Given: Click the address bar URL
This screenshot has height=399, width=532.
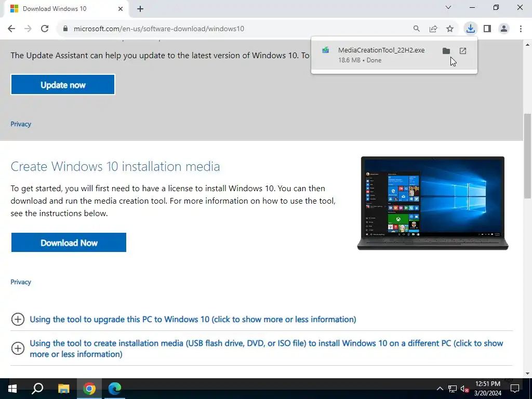Looking at the screenshot, I should 159,29.
